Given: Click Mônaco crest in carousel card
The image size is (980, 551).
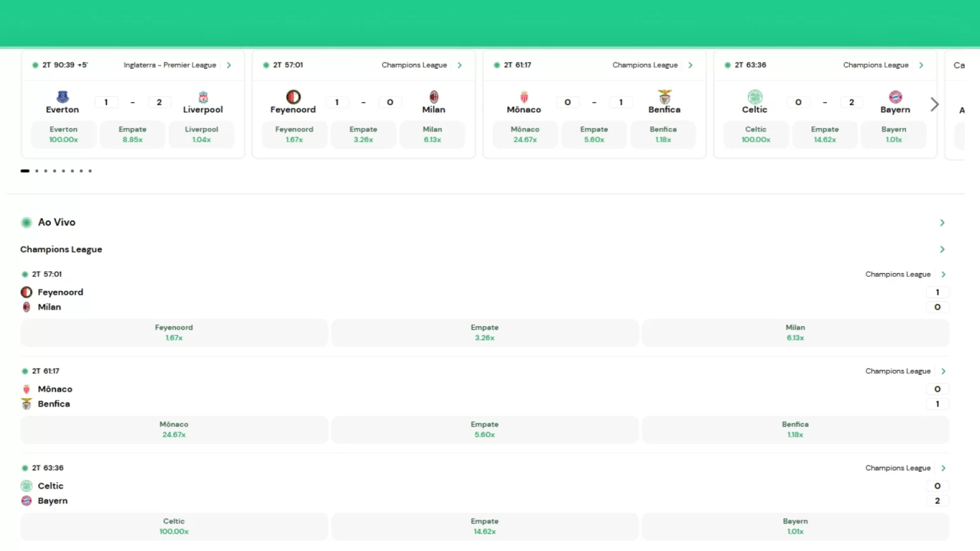Looking at the screenshot, I should point(524,97).
